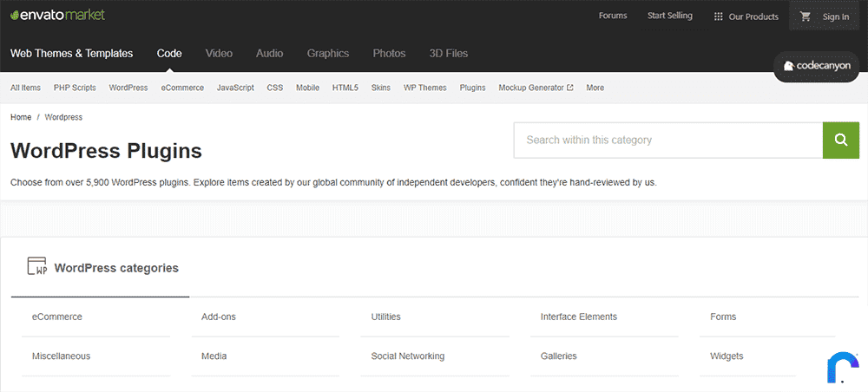Open the CSS category
This screenshot has width=868, height=392.
pyautogui.click(x=274, y=88)
